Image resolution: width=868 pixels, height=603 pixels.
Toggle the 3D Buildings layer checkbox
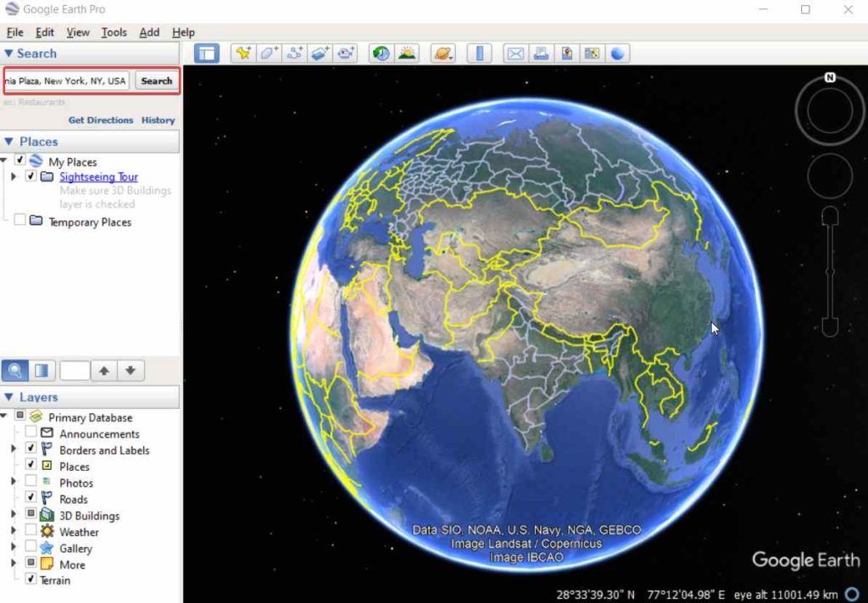pos(31,513)
